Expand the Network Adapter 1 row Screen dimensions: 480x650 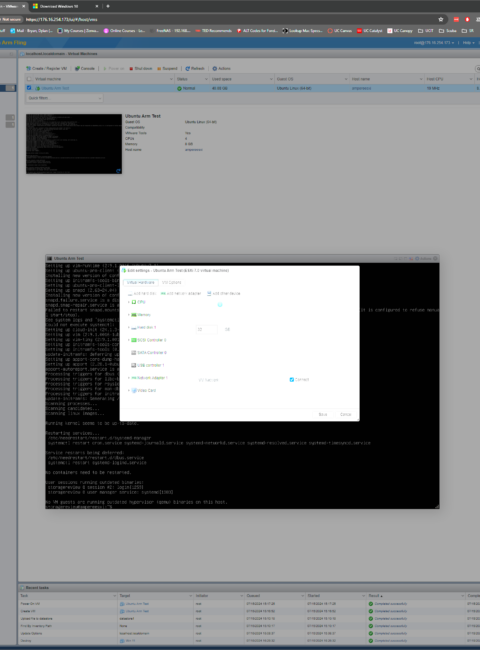(128, 378)
